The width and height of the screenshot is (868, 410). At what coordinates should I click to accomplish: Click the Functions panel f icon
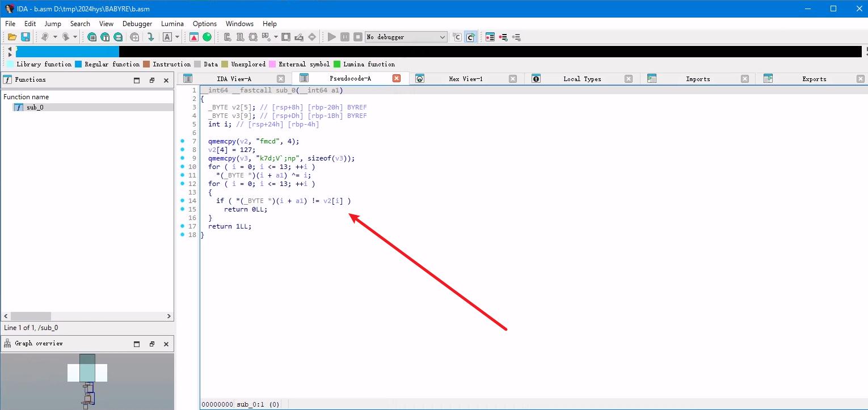[7, 80]
